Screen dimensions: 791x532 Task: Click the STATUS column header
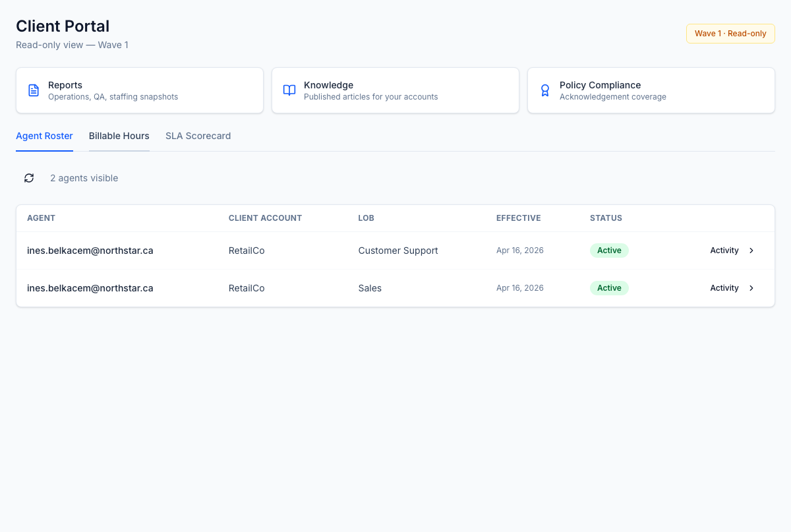pyautogui.click(x=606, y=218)
